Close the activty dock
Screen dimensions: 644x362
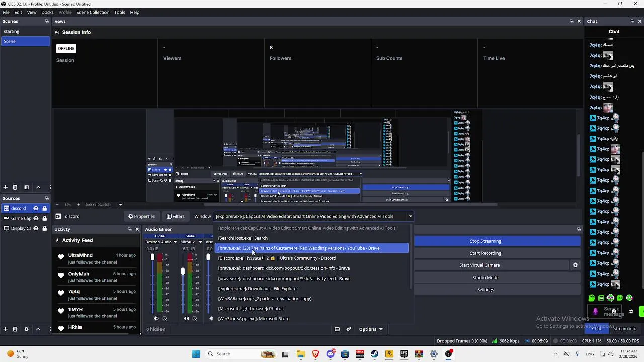tap(137, 229)
